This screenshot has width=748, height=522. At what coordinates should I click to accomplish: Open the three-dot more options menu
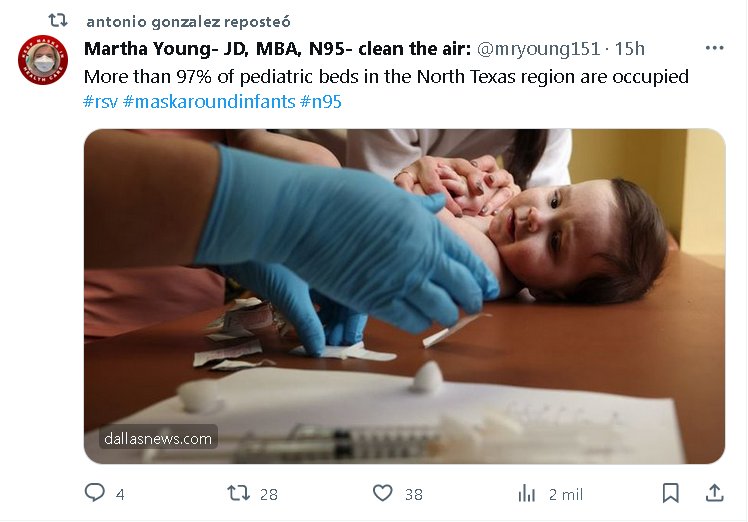pyautogui.click(x=714, y=48)
